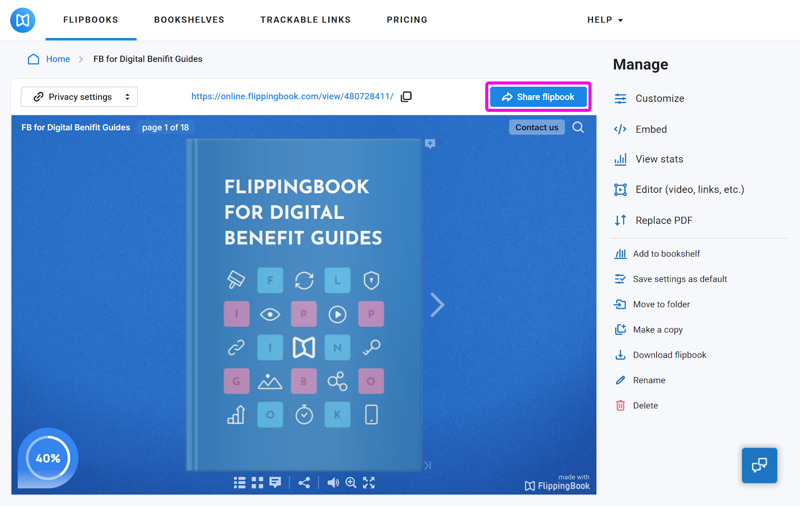Click the Embed option
The image size is (800, 506).
pyautogui.click(x=640, y=129)
